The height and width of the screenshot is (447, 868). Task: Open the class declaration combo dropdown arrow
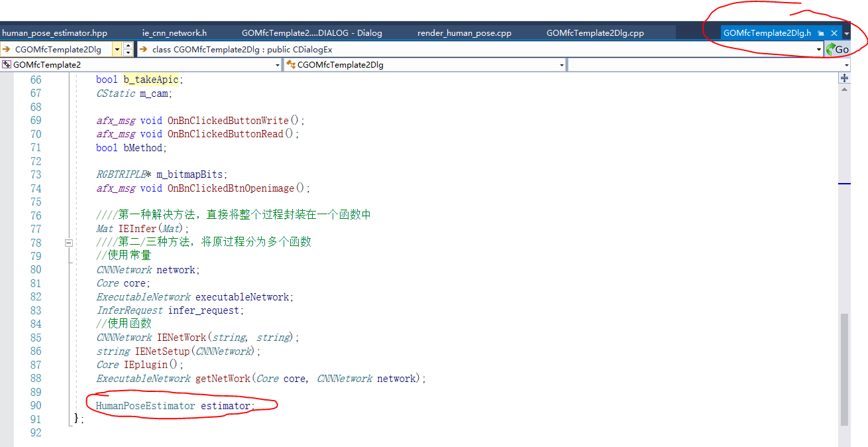pyautogui.click(x=818, y=49)
